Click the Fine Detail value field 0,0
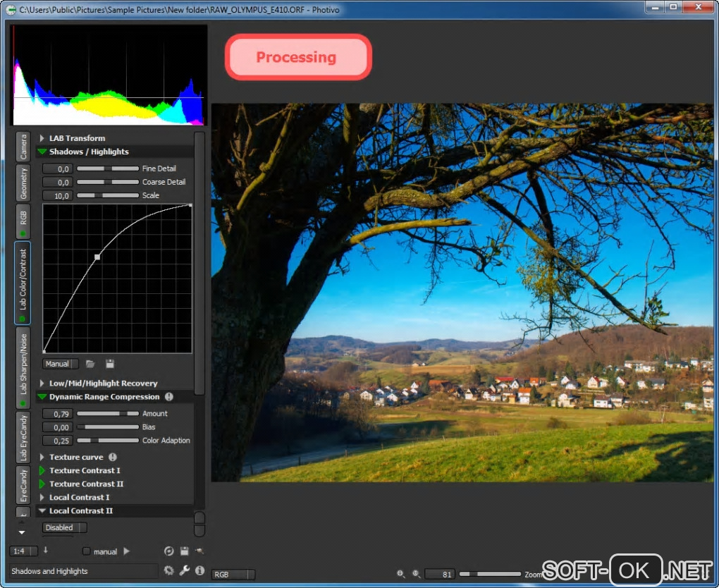Screen dimensions: 719x588 (57, 169)
